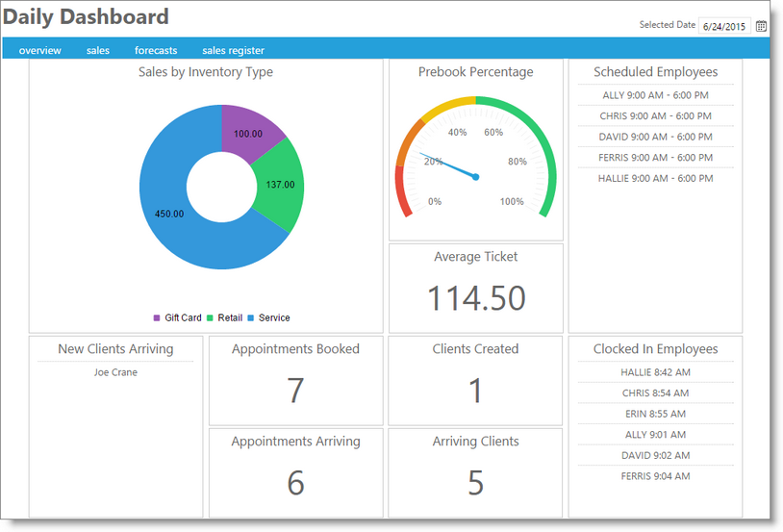Screen dimensions: 783x532
Task: Click the Appointments Arriving value 6
Action: (x=295, y=483)
